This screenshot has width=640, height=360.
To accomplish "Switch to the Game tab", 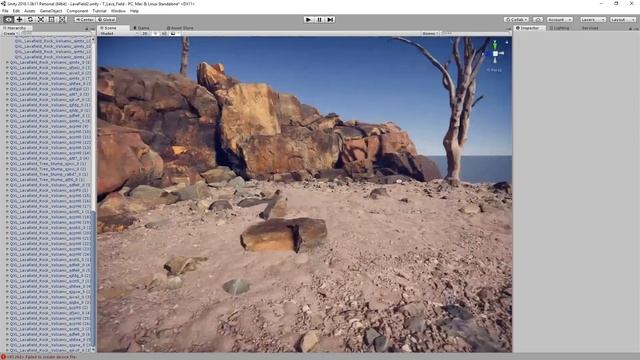I will click(x=142, y=28).
